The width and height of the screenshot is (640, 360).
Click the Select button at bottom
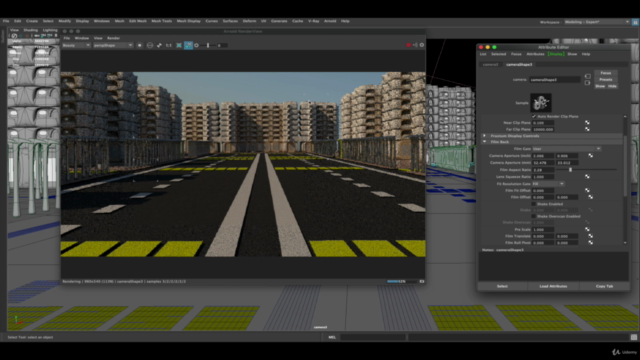502,286
